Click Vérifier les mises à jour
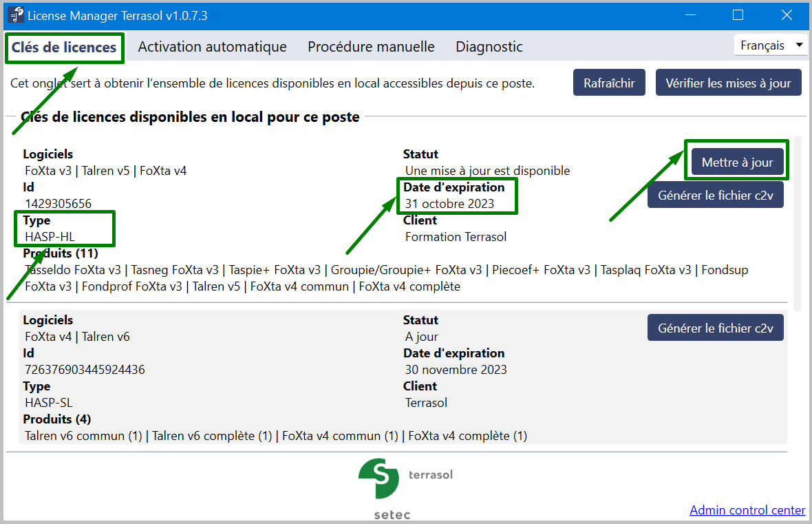This screenshot has height=524, width=812. (x=728, y=83)
